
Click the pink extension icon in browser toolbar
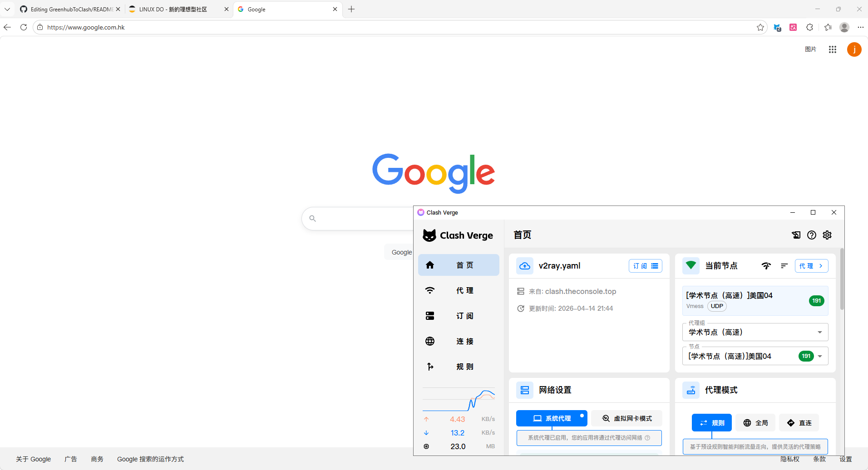click(793, 27)
